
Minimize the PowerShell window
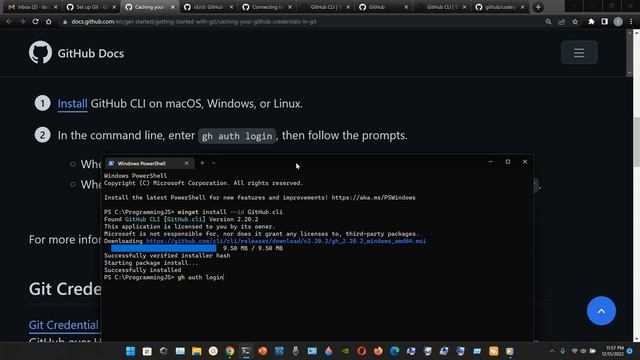coord(491,162)
